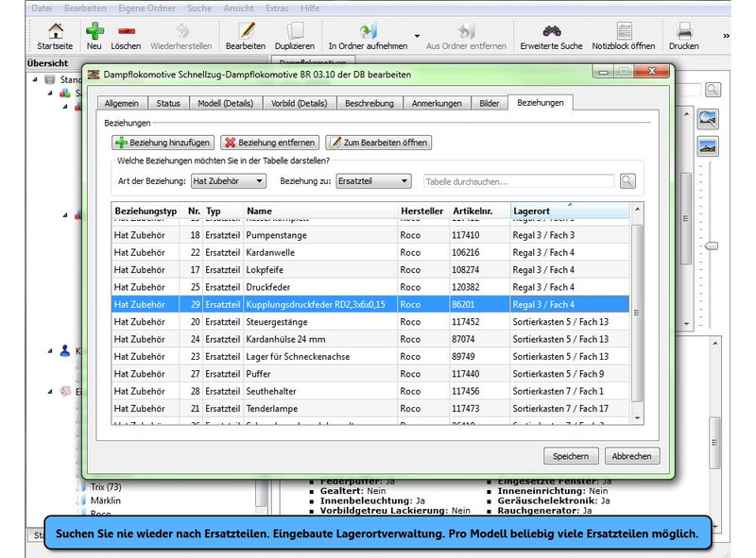Click the green Neu plus icon
This screenshot has width=756, height=558.
[x=94, y=31]
